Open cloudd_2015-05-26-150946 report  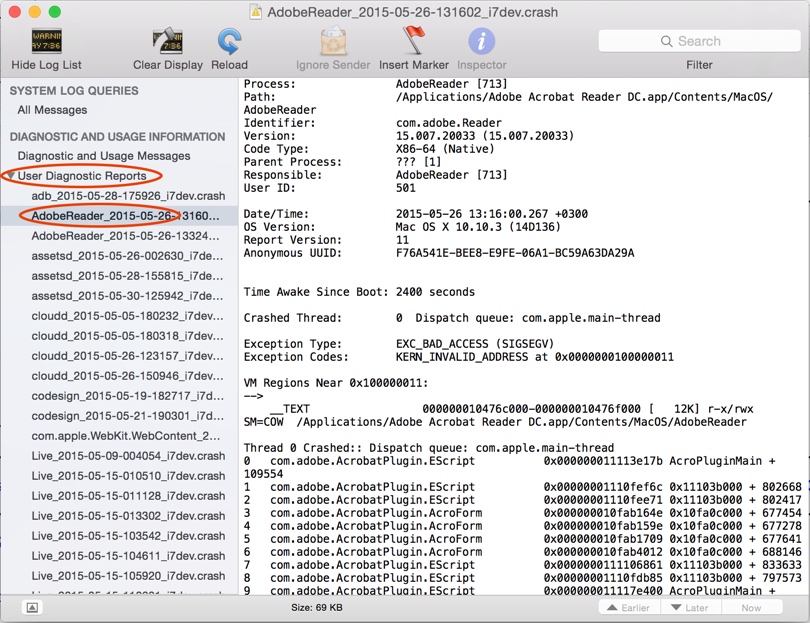pos(127,376)
